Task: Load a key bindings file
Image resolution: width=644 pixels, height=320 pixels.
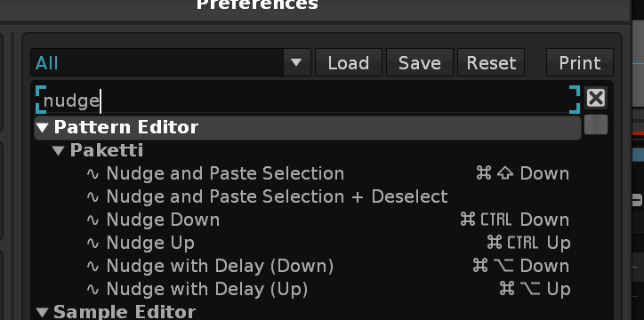Action: click(349, 62)
